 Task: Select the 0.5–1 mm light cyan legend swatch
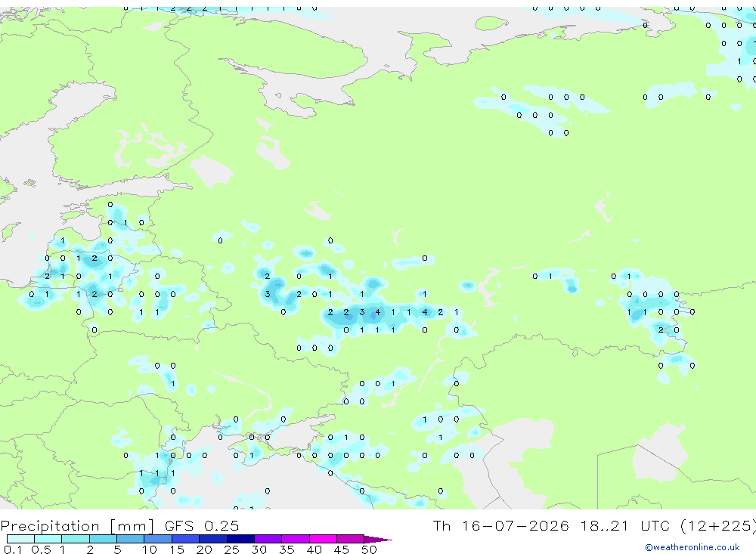click(x=48, y=539)
